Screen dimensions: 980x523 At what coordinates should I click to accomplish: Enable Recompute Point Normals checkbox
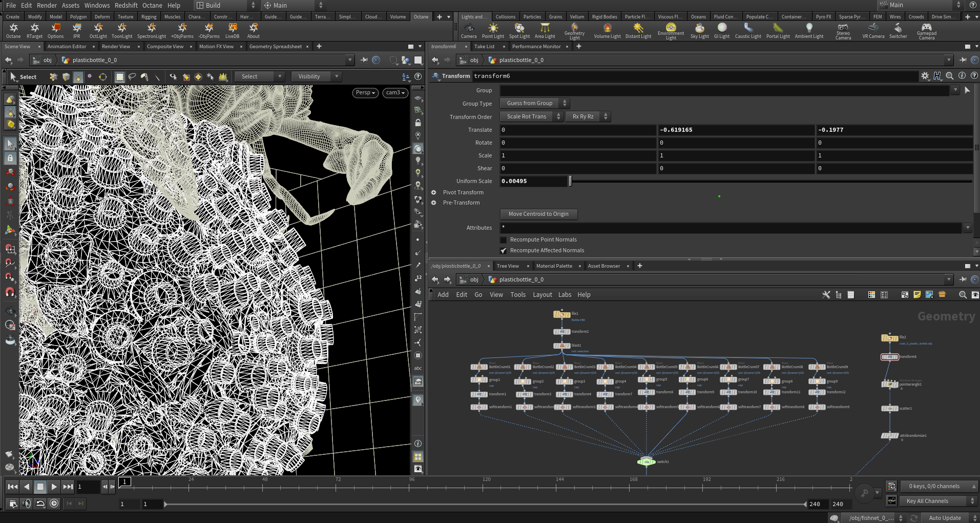504,240
